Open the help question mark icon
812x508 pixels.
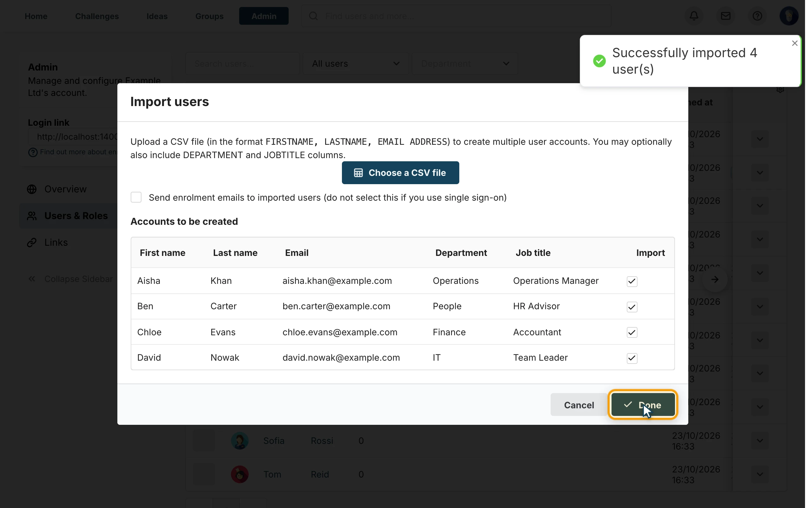pyautogui.click(x=757, y=16)
